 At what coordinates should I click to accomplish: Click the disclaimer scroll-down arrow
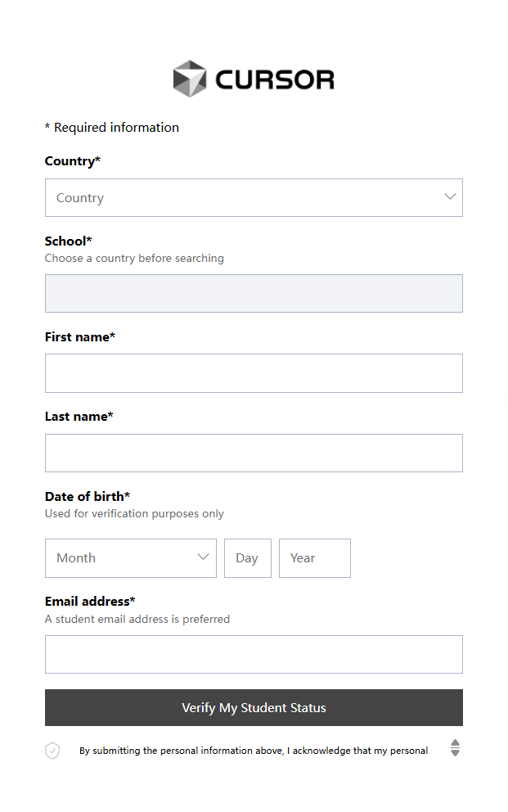(455, 752)
